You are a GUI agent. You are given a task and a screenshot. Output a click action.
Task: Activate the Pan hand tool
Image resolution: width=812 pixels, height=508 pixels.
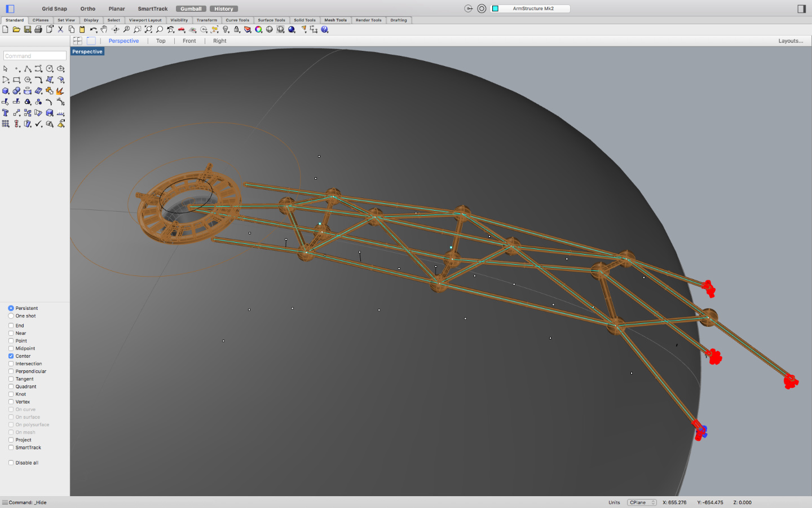[104, 29]
